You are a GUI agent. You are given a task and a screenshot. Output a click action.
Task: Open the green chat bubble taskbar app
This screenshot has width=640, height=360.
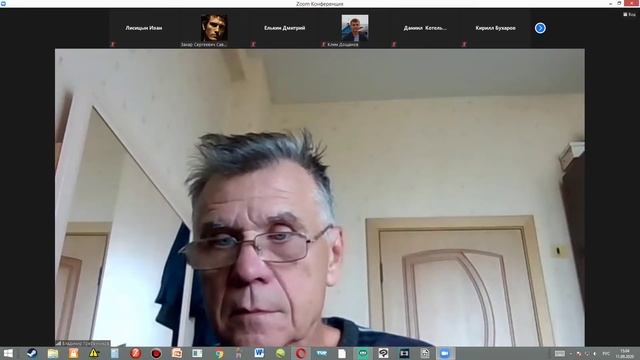coord(363,353)
